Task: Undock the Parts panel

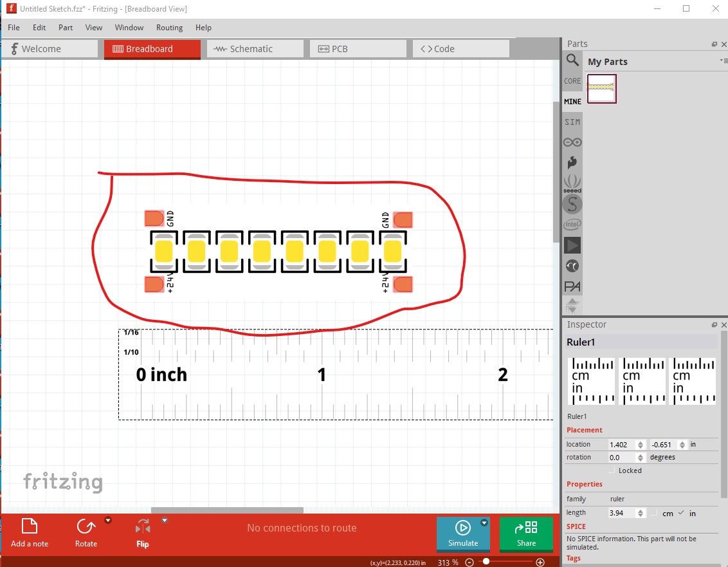Action: click(714, 44)
